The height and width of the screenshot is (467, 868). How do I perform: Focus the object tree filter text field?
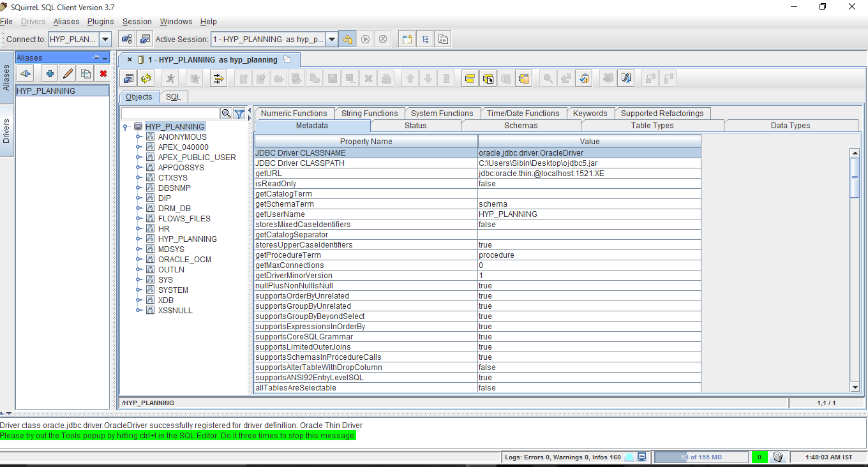click(170, 114)
